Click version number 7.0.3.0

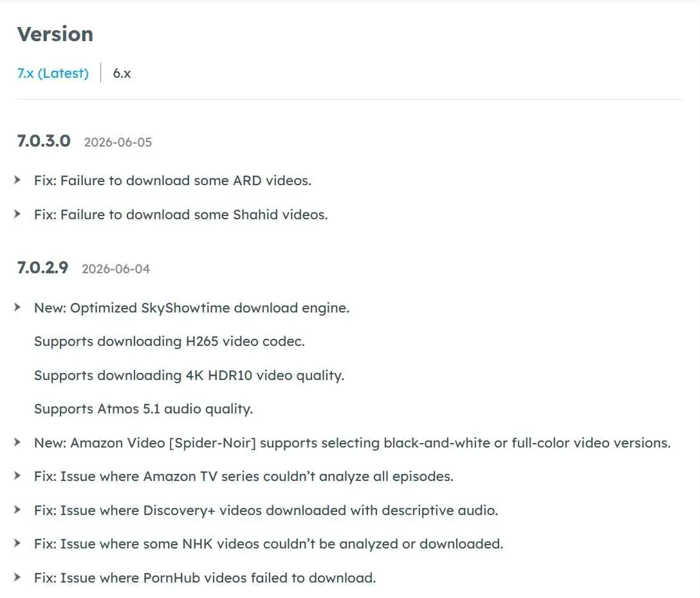[x=44, y=141]
